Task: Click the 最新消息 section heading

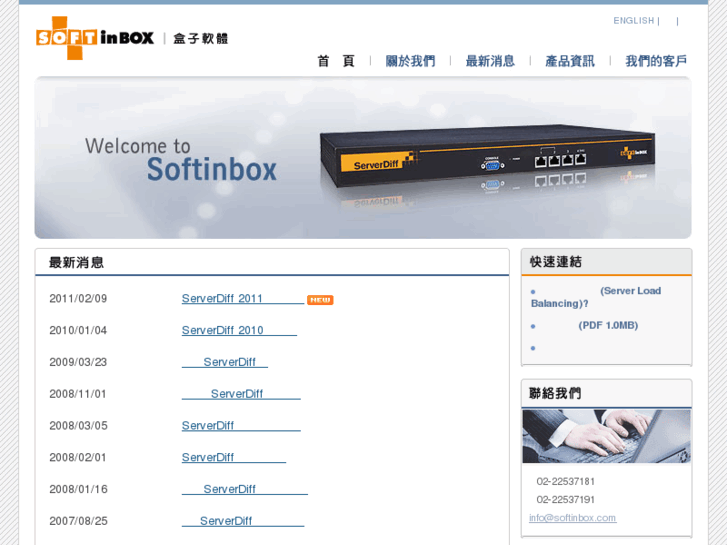Action: [77, 263]
